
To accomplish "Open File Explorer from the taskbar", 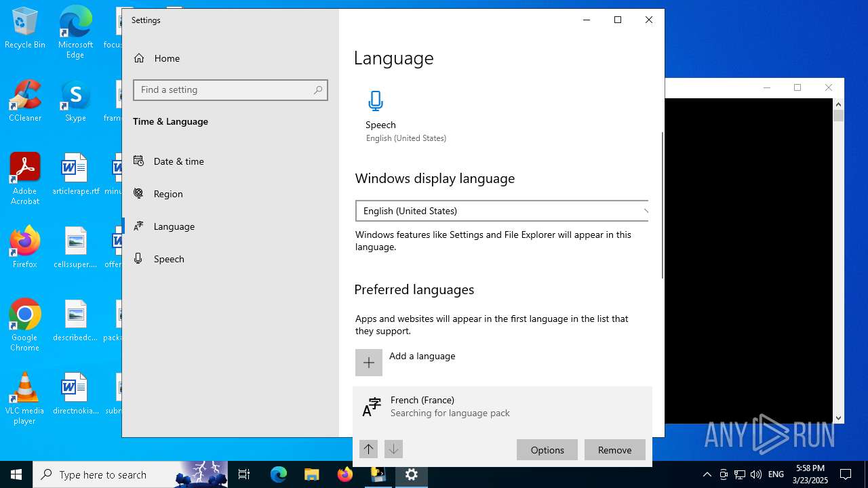I will click(x=311, y=474).
